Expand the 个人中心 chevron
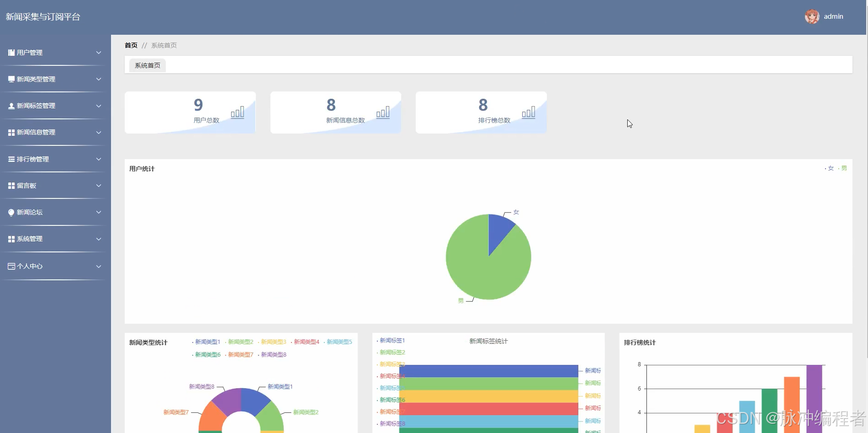The image size is (868, 433). (x=99, y=266)
